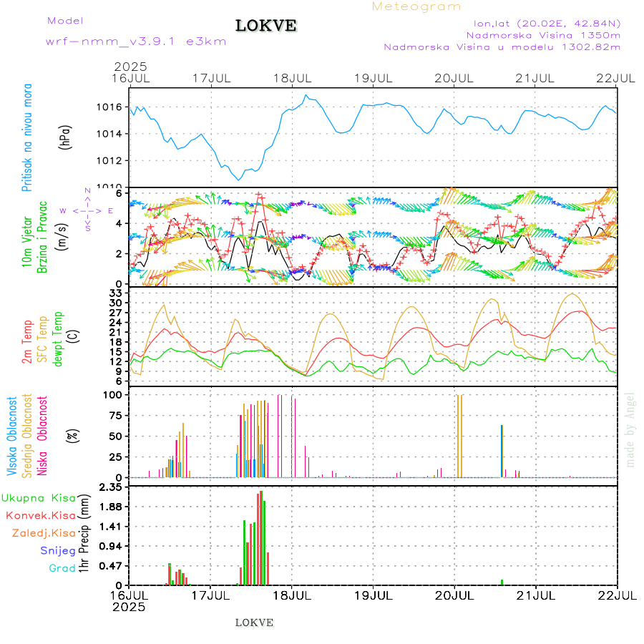Click the Meteogram heading text
Viewport: 644px width, 644px height.
(x=416, y=6)
